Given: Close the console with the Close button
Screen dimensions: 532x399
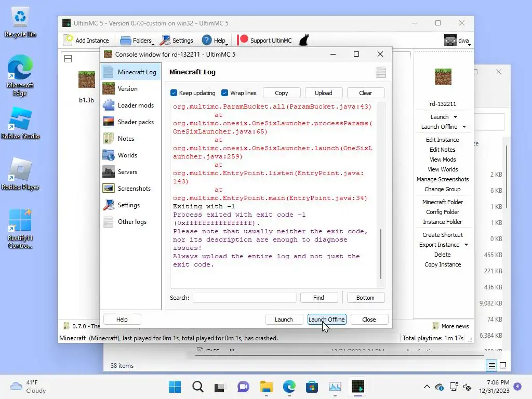Looking at the screenshot, I should (369, 320).
